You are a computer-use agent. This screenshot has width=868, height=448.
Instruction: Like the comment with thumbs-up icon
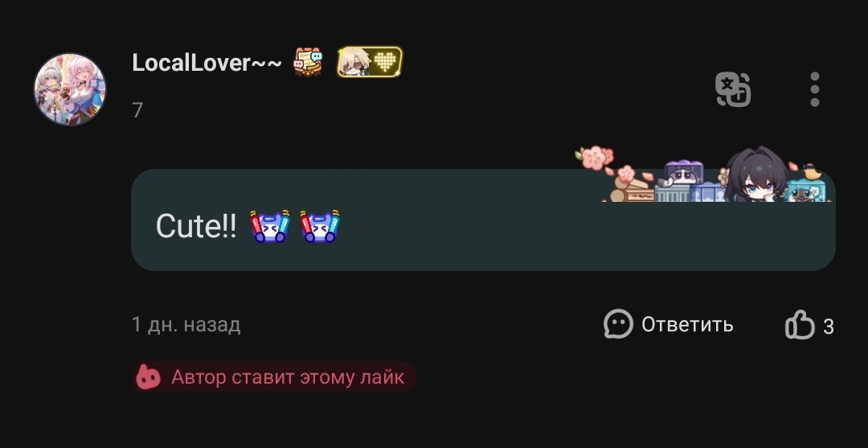800,324
